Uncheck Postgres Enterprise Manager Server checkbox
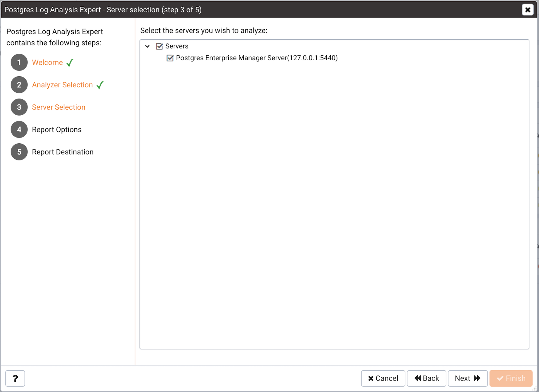Image resolution: width=539 pixels, height=392 pixels. coord(170,58)
